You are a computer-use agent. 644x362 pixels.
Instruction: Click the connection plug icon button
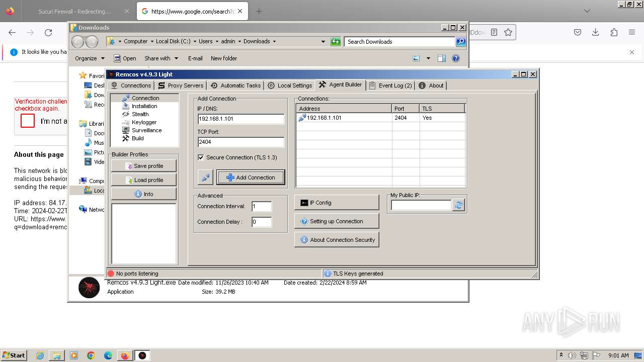point(205,177)
